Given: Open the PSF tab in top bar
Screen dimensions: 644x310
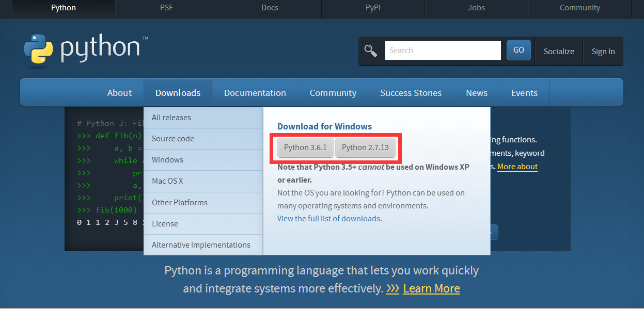Looking at the screenshot, I should tap(166, 8).
